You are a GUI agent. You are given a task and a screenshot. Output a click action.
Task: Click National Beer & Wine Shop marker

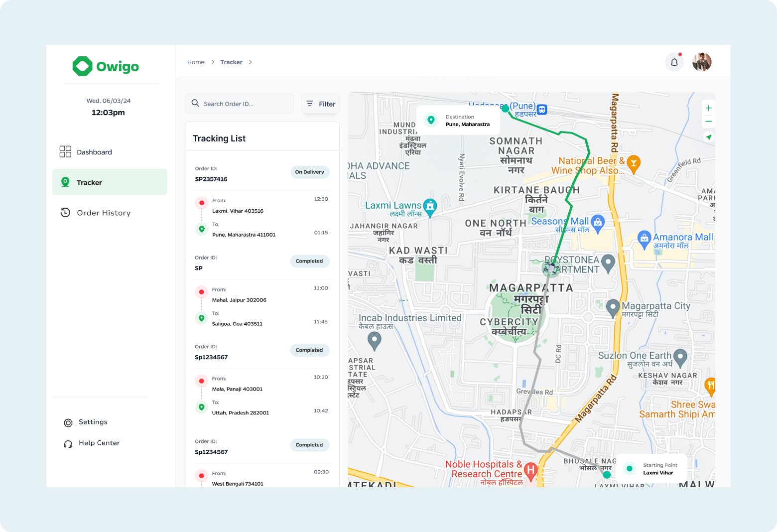pos(634,164)
